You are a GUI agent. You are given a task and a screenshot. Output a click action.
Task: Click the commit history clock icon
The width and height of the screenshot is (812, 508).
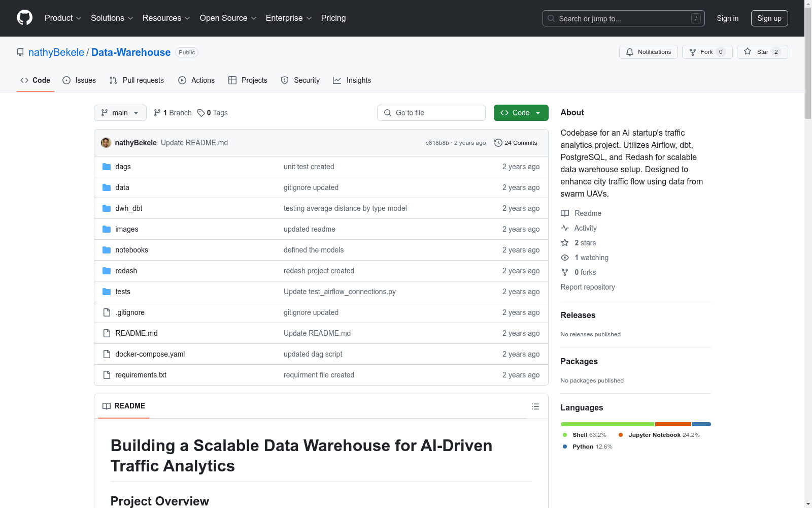coord(498,143)
